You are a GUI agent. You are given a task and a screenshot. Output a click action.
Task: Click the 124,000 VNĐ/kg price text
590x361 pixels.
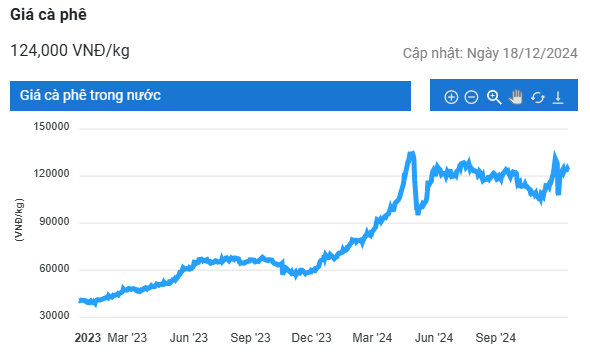pyautogui.click(x=70, y=50)
